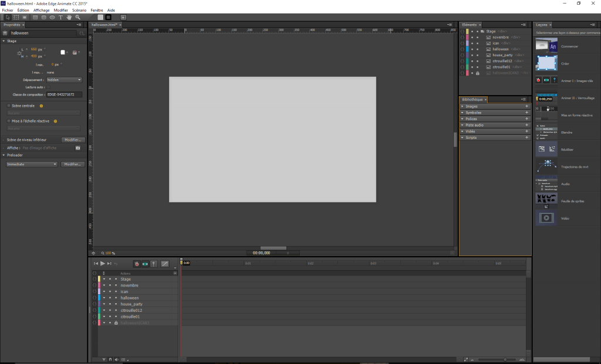Collapse Stage row in timeline
The image size is (601, 364).
tap(104, 280)
